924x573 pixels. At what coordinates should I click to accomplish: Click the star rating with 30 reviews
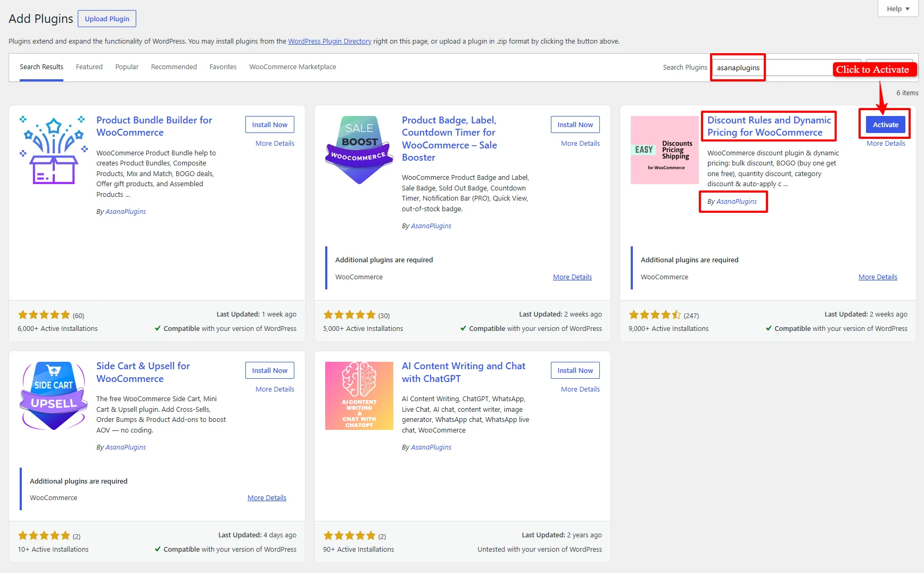pyautogui.click(x=350, y=315)
